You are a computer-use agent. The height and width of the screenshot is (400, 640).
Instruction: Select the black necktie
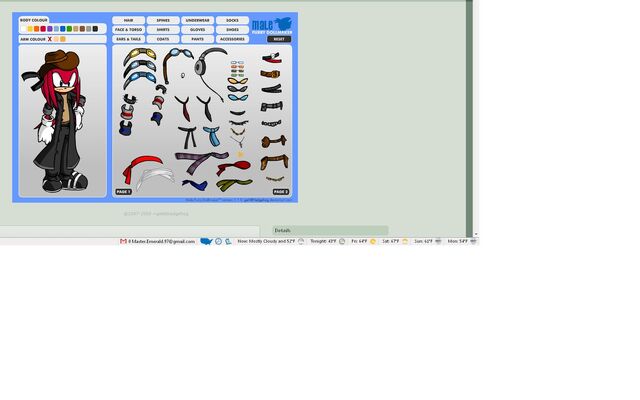[x=205, y=108]
